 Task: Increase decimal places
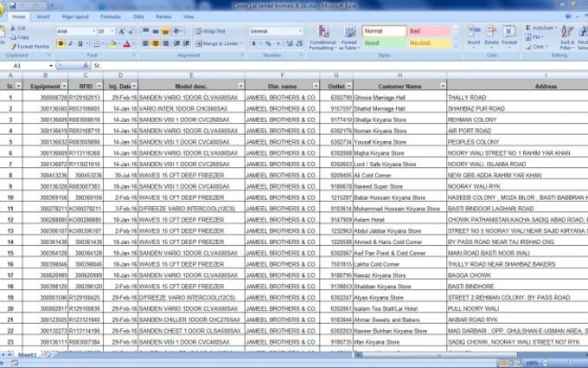tap(290, 43)
